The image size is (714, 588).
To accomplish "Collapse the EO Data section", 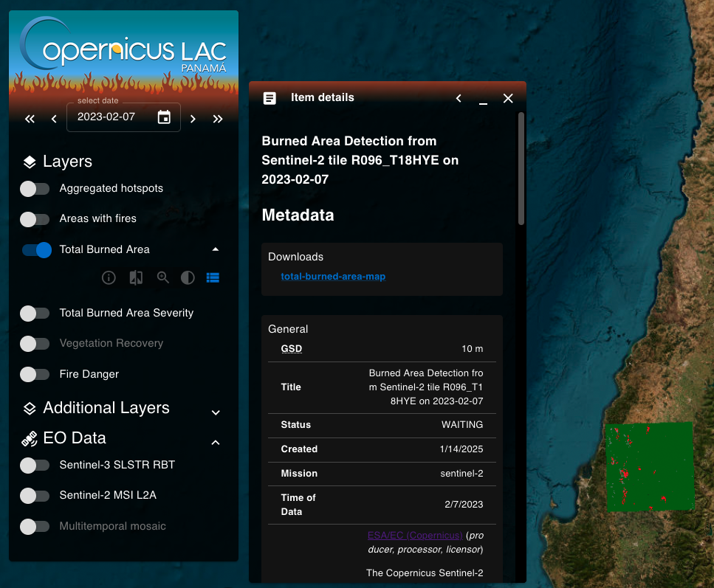I will (x=216, y=443).
